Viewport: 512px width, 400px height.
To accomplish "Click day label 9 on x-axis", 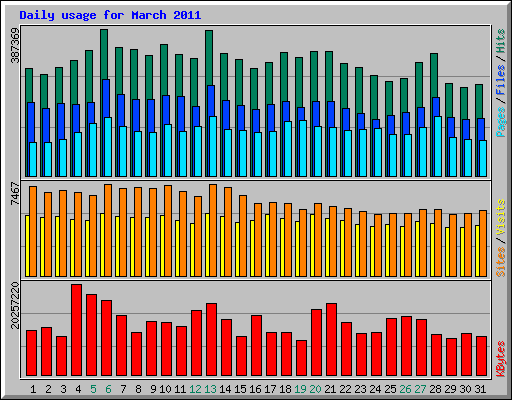I will (x=153, y=389).
